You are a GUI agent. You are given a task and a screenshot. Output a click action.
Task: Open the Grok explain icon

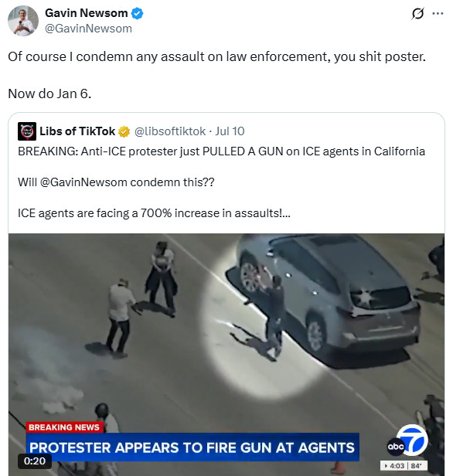pos(417,13)
